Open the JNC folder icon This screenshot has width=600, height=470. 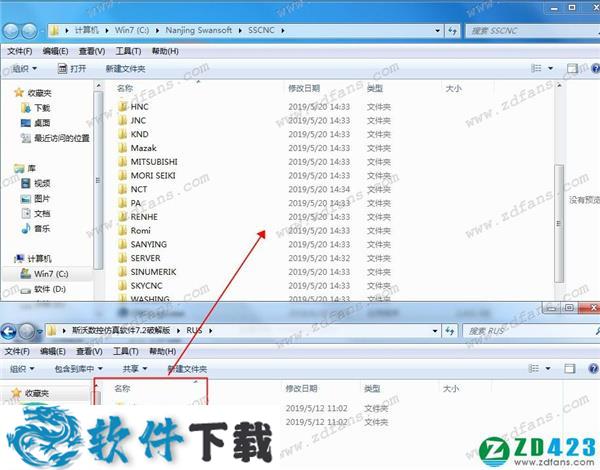pos(122,121)
